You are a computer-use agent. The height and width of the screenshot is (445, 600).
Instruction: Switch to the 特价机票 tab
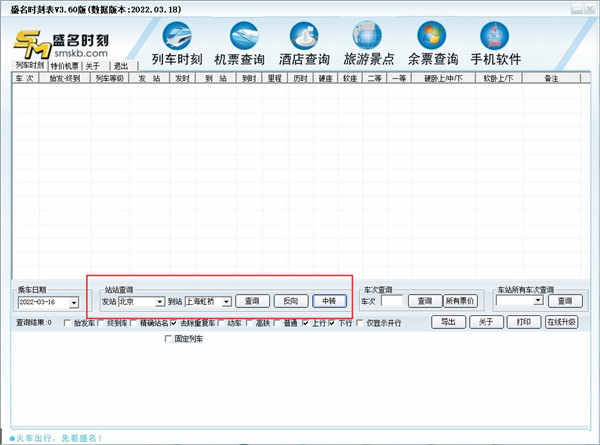(x=64, y=66)
